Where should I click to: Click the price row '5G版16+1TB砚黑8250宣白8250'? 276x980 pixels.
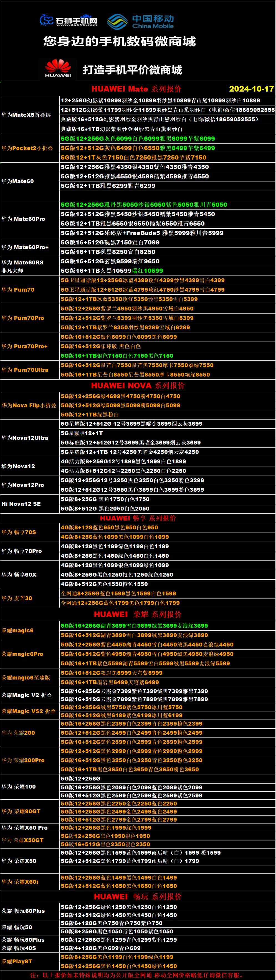click(167, 252)
